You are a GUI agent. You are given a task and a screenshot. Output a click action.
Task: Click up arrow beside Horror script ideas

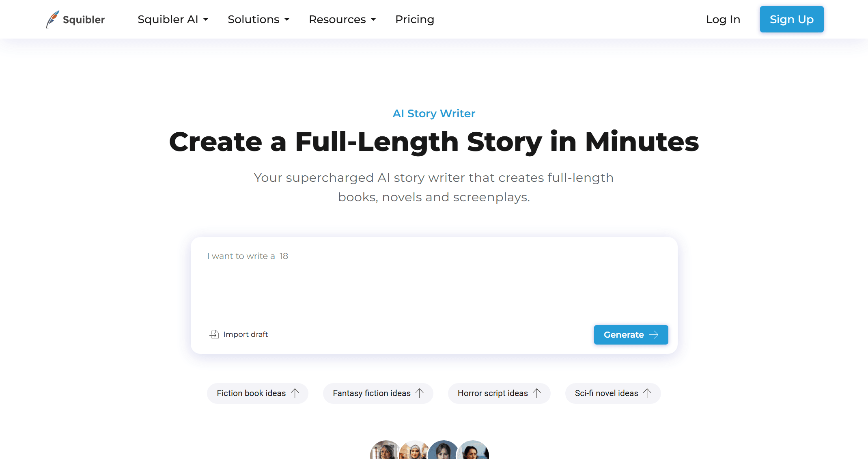[x=537, y=393]
